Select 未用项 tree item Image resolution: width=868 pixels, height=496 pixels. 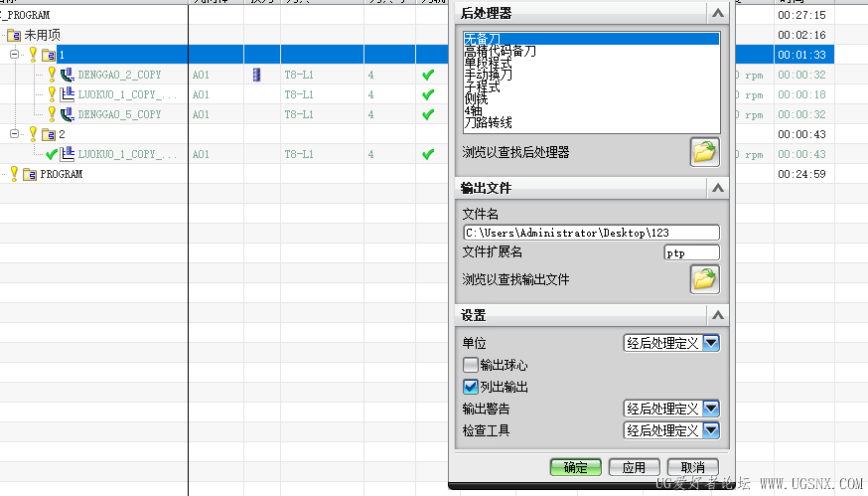point(42,35)
